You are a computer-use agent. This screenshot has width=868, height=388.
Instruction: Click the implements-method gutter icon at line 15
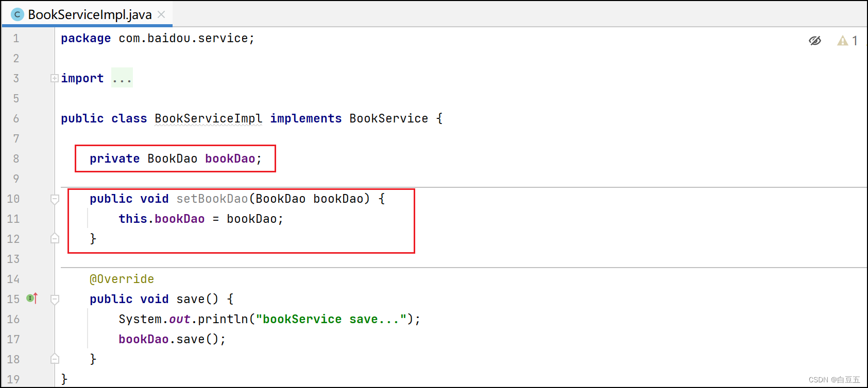point(32,298)
